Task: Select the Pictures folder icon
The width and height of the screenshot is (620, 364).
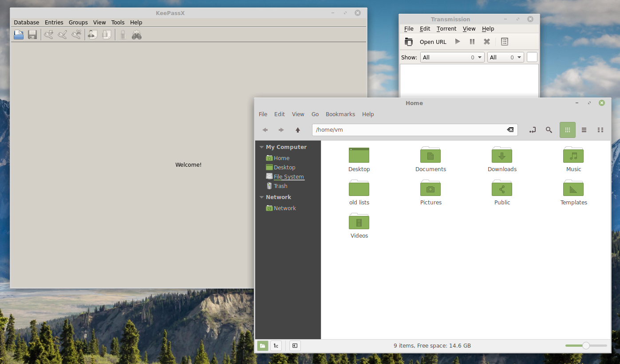Action: point(430,188)
